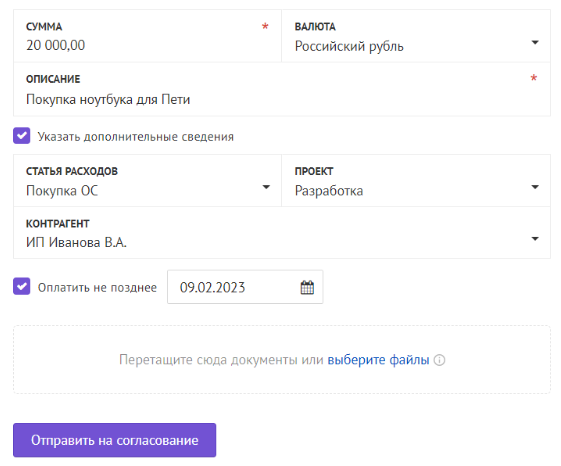Click Отправить на согласование button
The height and width of the screenshot is (466, 561).
tap(114, 440)
